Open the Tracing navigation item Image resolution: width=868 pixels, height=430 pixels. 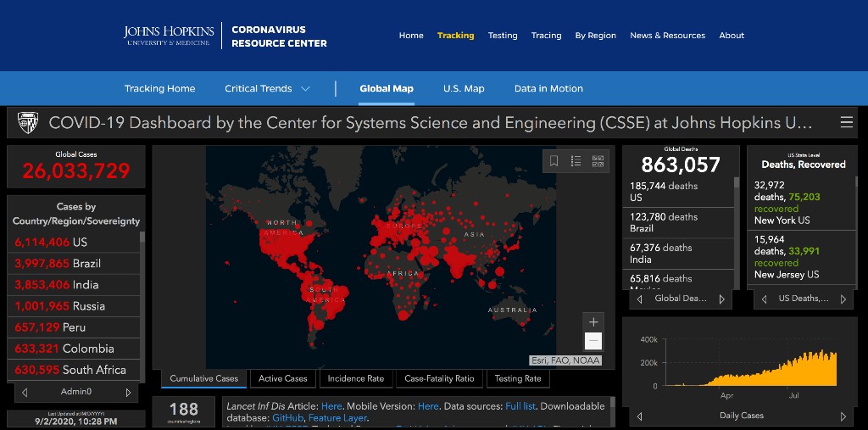tap(547, 36)
